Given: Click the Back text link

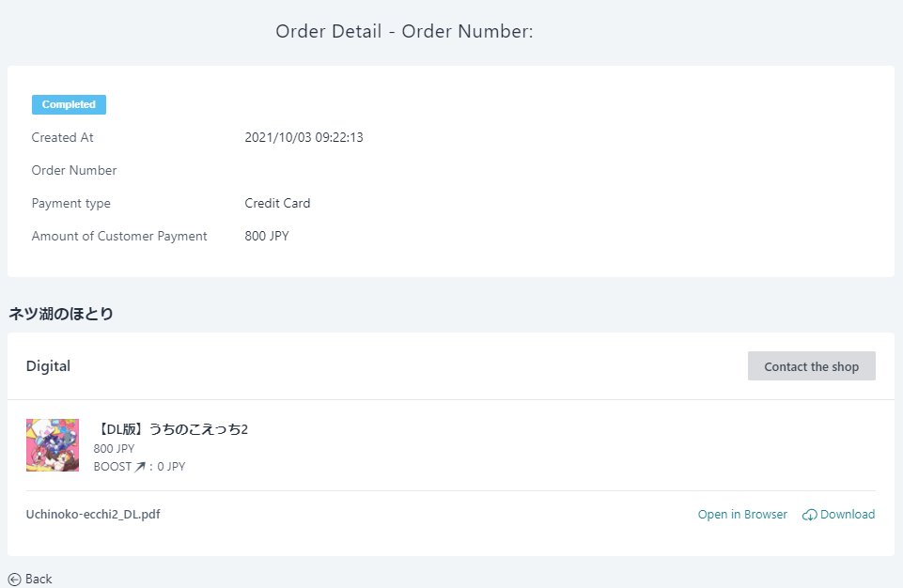Looking at the screenshot, I should pyautogui.click(x=39, y=580).
